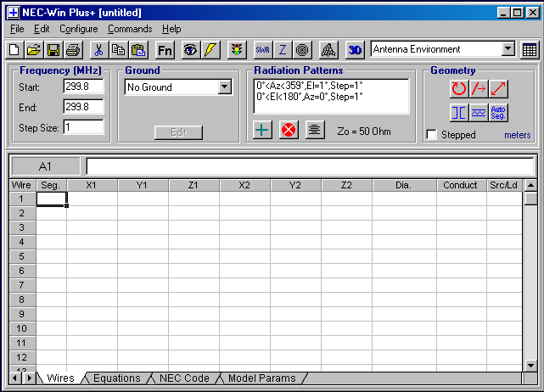
Task: Click the Step Size field
Action: [x=84, y=127]
